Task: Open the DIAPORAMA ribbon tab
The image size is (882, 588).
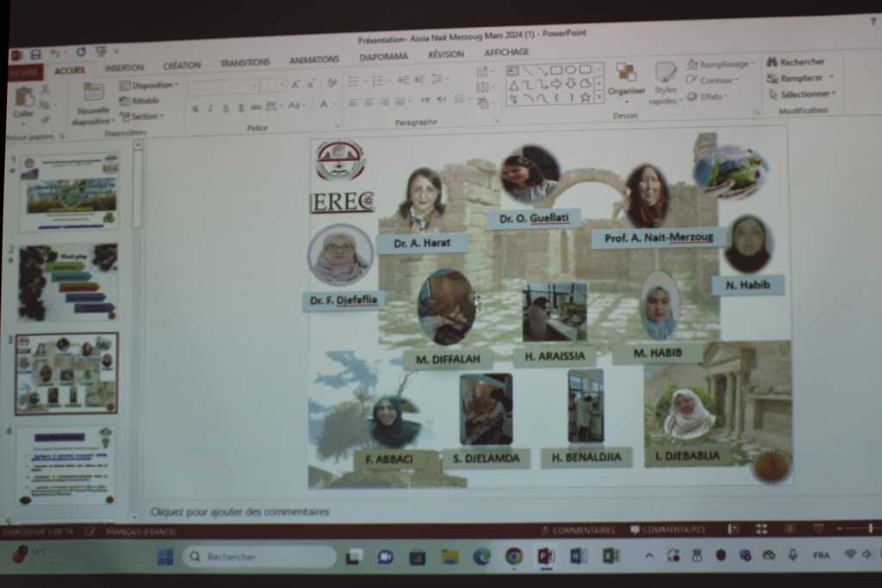Action: pyautogui.click(x=383, y=57)
